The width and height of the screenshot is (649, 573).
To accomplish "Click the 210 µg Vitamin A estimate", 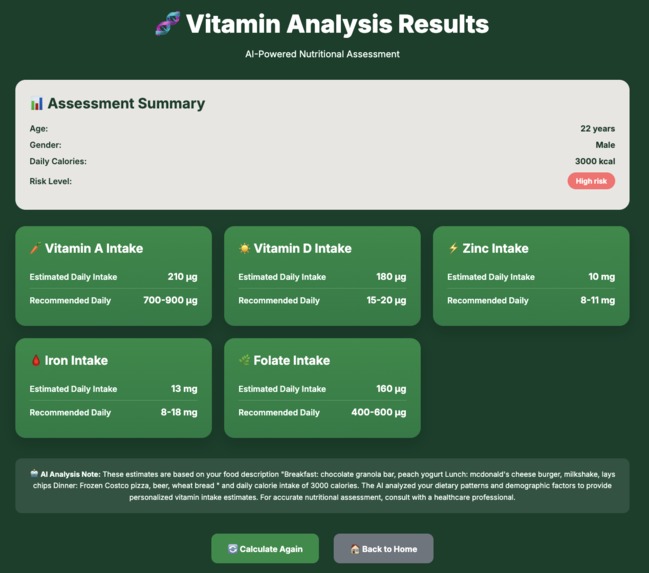I will pos(183,277).
